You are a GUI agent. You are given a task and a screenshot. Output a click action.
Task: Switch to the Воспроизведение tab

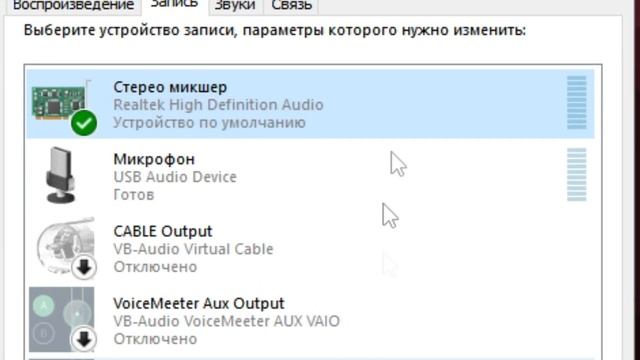click(73, 6)
